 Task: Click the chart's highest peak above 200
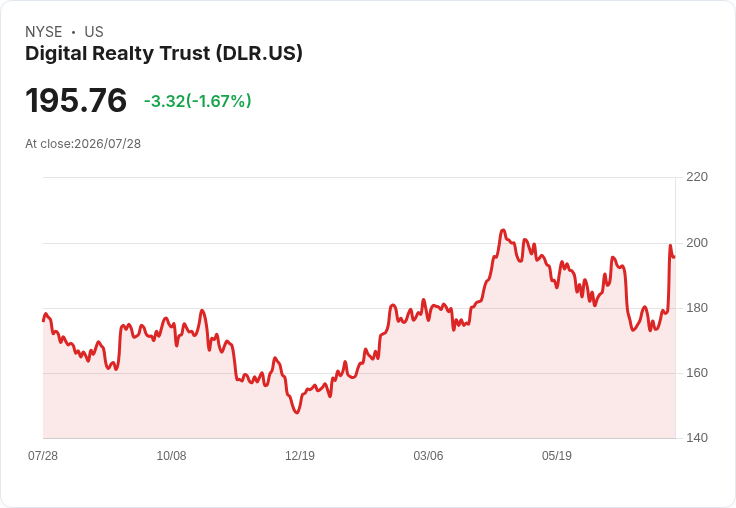click(503, 231)
